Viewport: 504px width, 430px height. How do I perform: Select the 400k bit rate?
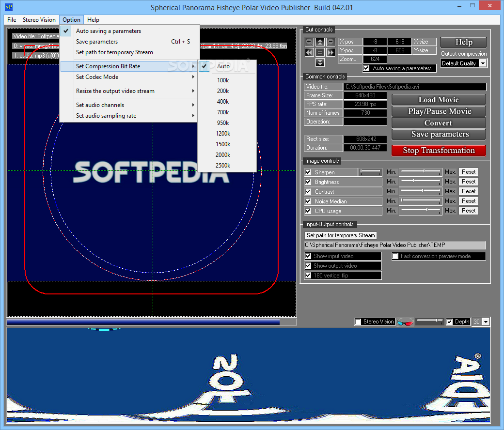(x=227, y=102)
